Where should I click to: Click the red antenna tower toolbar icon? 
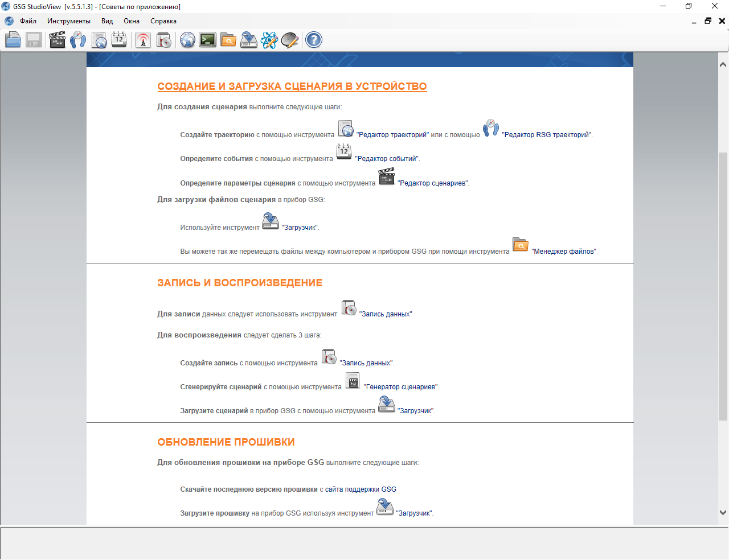(x=143, y=40)
